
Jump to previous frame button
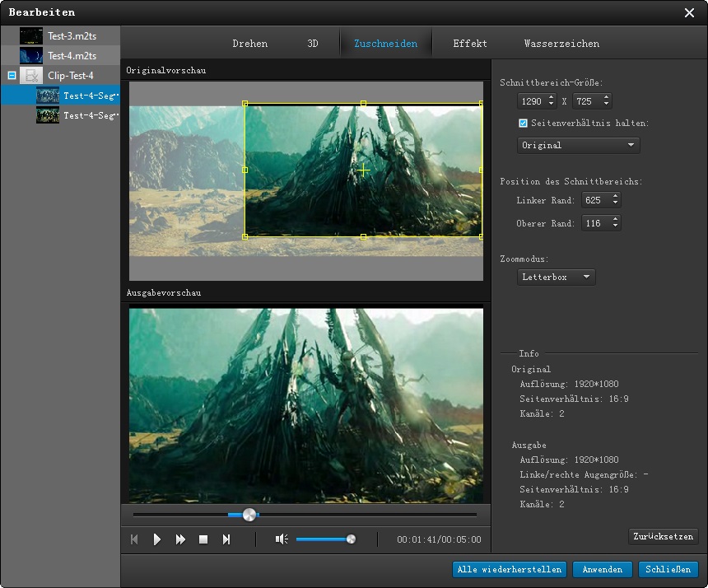pos(134,539)
